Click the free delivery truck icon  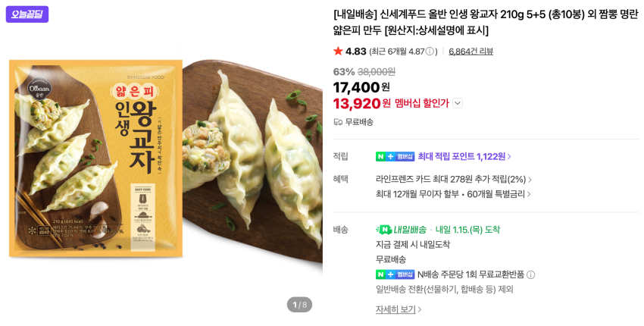338,122
